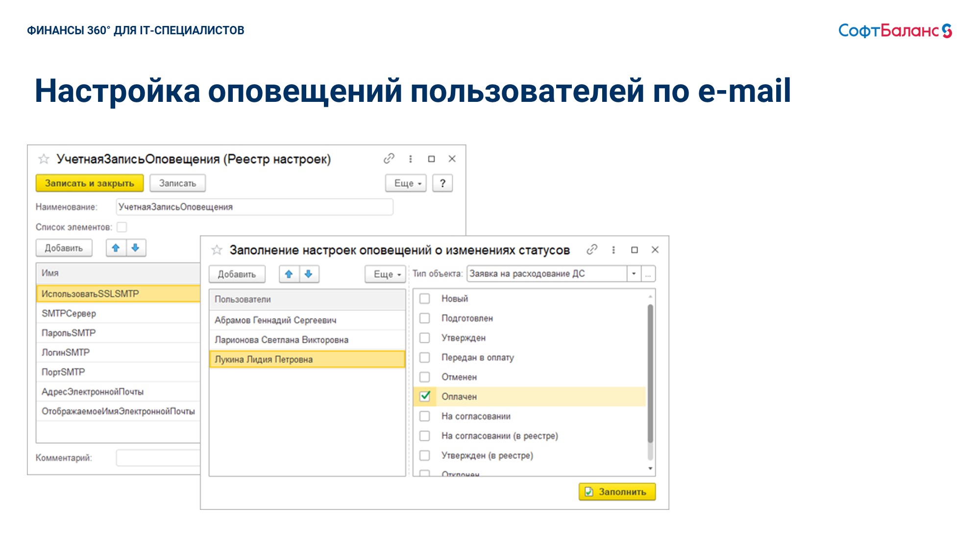
Task: Click the СофтБаланс logo
Action: click(895, 30)
